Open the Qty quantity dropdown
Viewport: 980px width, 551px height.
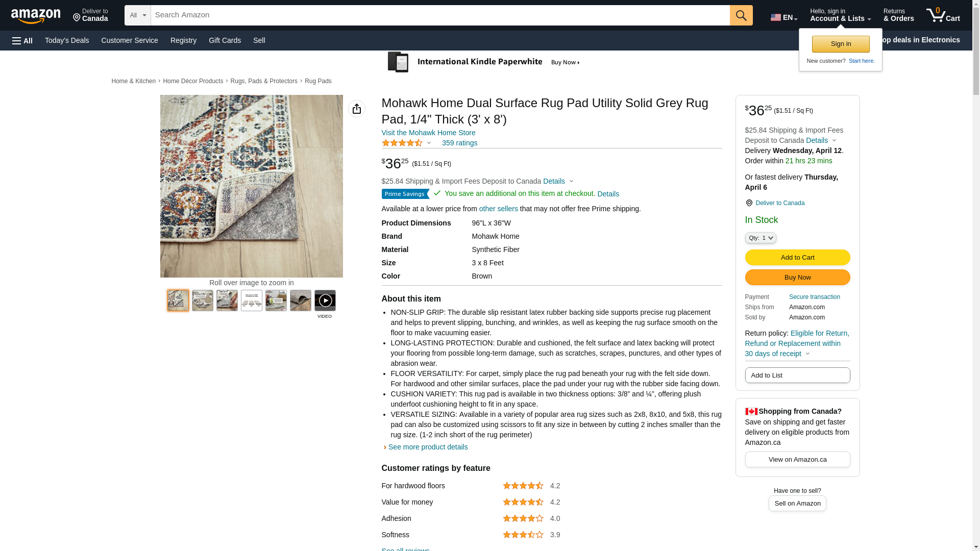[760, 238]
